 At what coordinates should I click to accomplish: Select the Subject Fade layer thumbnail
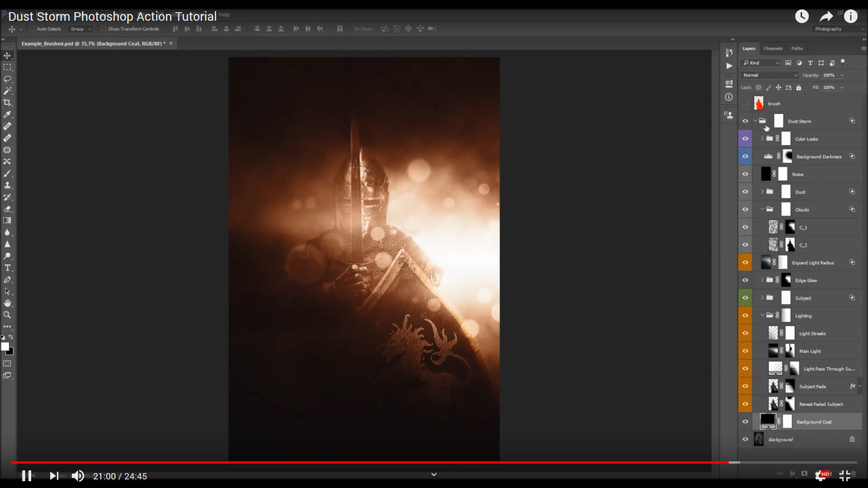click(773, 386)
